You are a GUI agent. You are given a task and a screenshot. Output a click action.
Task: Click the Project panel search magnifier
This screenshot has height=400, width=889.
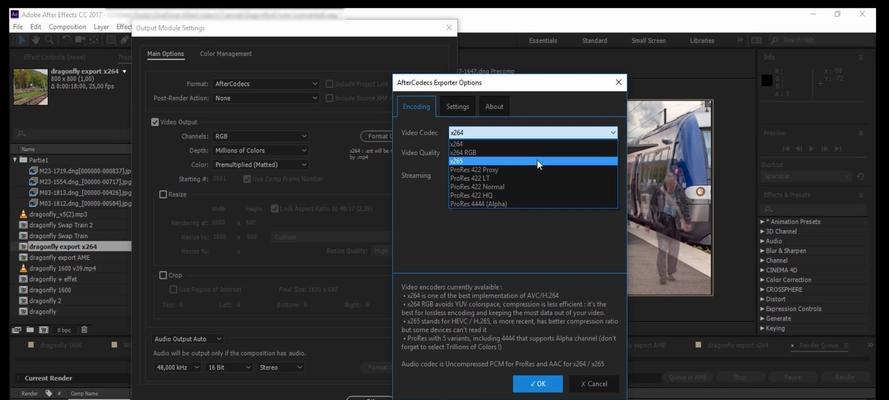coord(21,134)
